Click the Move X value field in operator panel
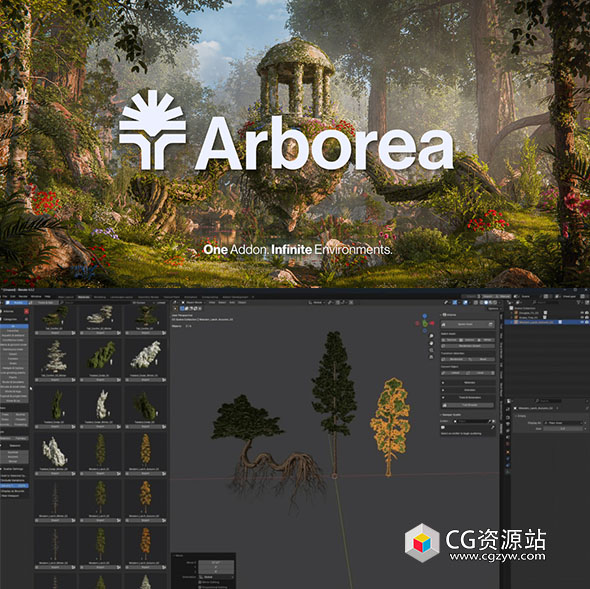This screenshot has height=589, width=590. point(216,563)
